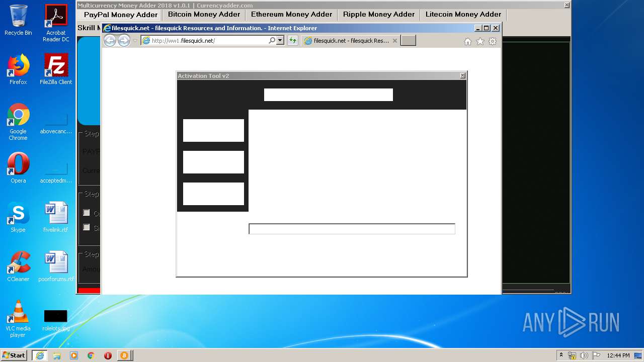The width and height of the screenshot is (644, 362).
Task: Show hidden system tray icons
Action: [561, 355]
